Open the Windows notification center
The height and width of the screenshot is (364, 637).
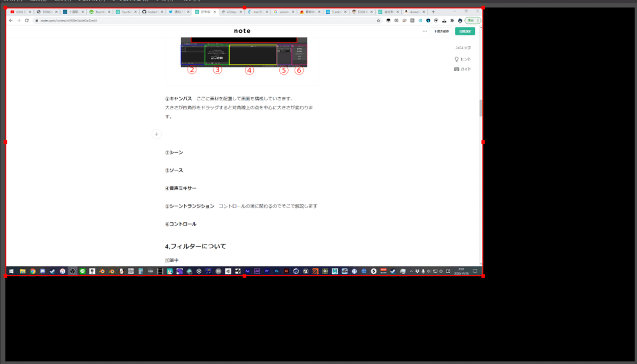[x=475, y=271]
